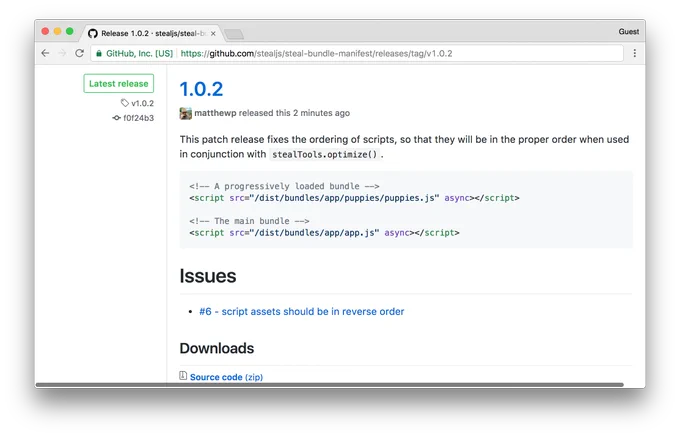Open commit f0f24b3
Viewport: 680px width, 437px height.
pyautogui.click(x=138, y=118)
